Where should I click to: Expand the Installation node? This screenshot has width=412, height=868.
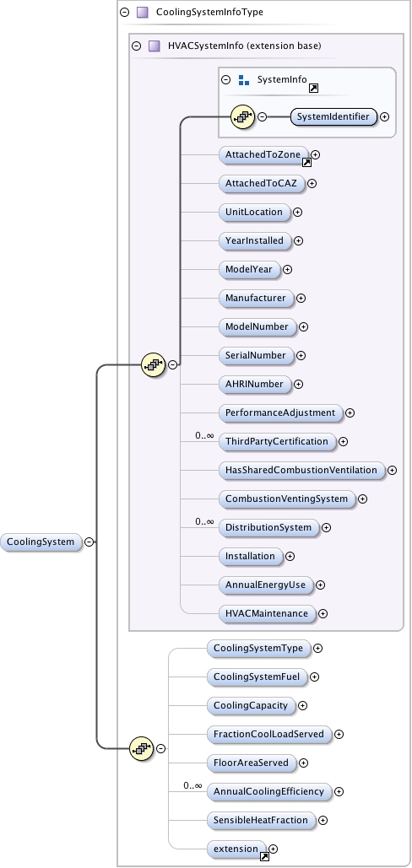(290, 557)
